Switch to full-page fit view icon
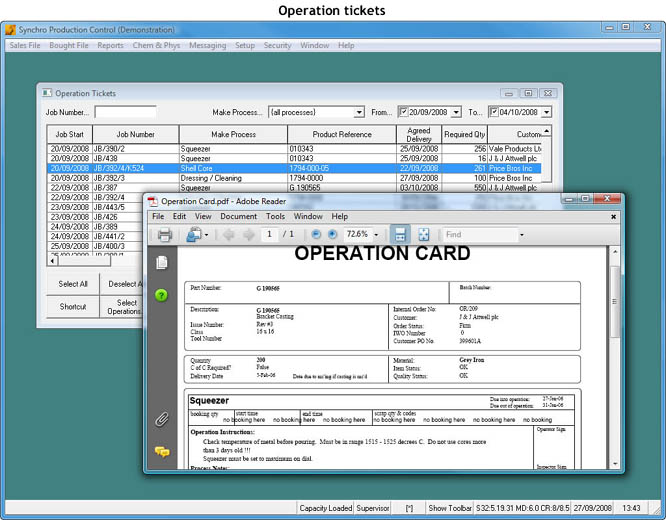The height and width of the screenshot is (520, 666). [423, 234]
